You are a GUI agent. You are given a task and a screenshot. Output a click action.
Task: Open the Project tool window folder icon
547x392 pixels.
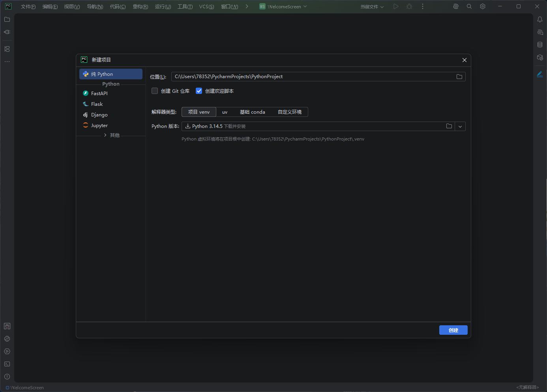[x=7, y=19]
